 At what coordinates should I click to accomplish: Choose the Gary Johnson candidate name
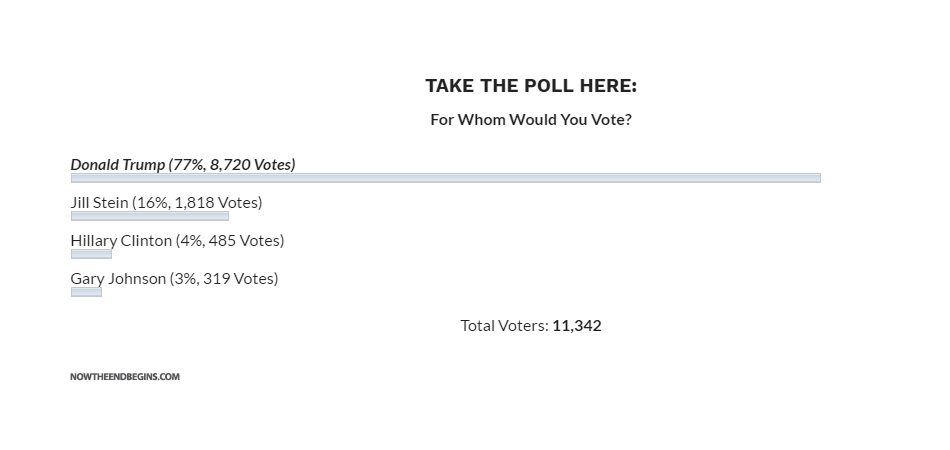[117, 279]
